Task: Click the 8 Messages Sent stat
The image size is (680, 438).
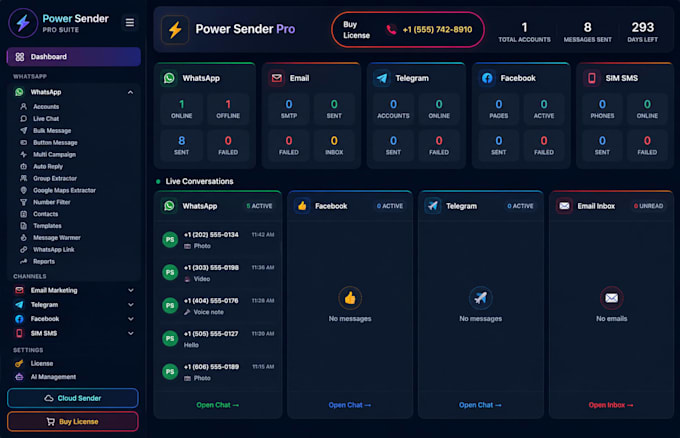Action: pos(587,32)
